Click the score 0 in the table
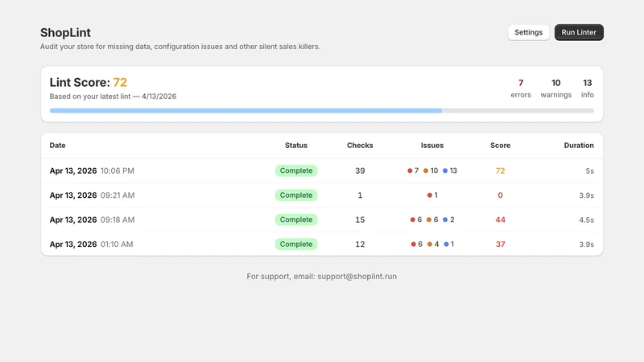 500,195
